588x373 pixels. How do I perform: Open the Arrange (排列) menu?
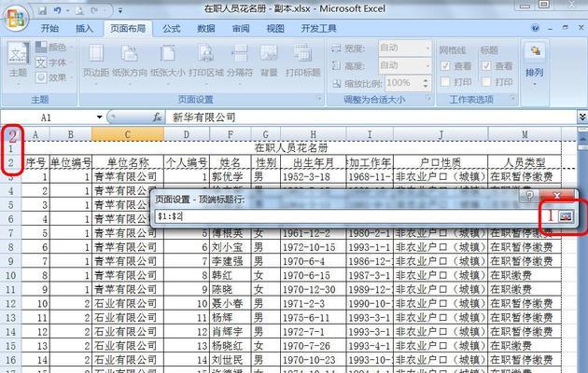pos(535,62)
